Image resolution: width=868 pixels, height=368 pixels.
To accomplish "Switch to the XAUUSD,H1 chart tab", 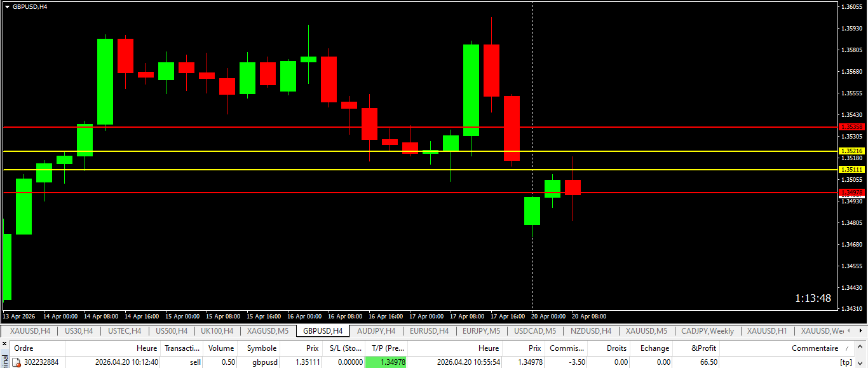I will 767,331.
